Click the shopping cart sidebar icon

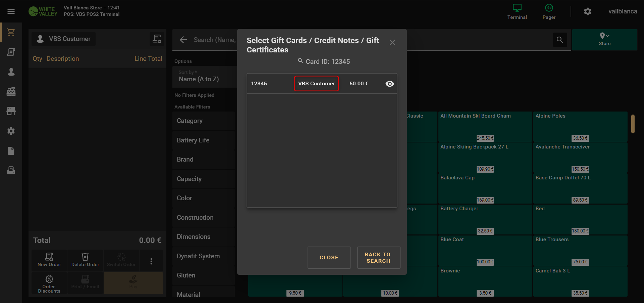pos(11,32)
